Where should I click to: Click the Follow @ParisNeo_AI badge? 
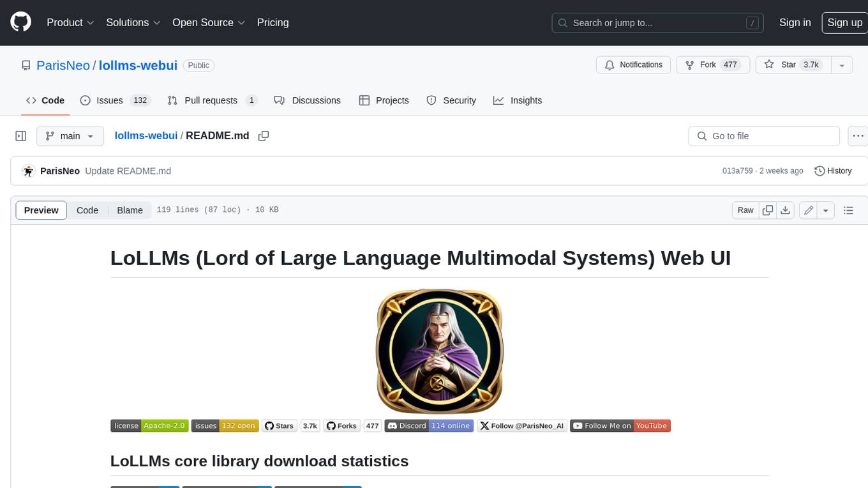(x=521, y=426)
